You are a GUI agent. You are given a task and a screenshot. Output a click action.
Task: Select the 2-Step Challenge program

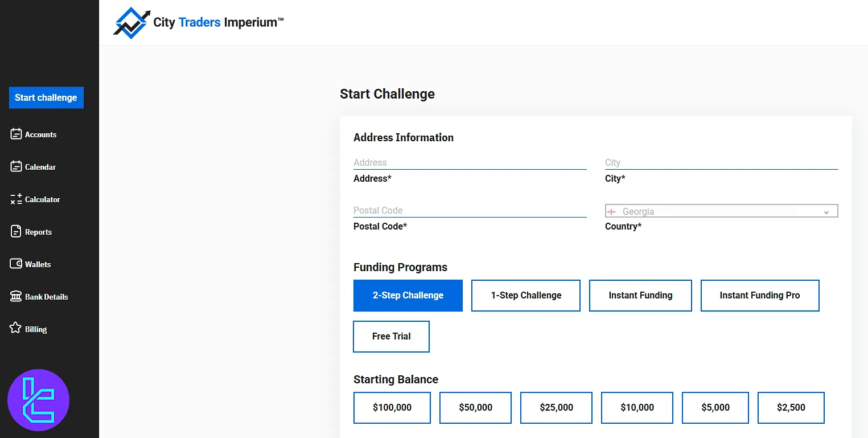[x=408, y=296]
